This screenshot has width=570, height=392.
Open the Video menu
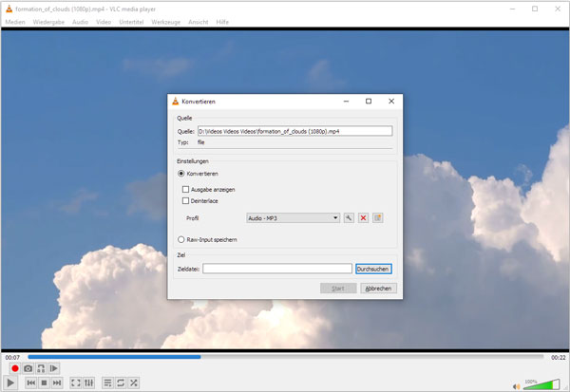104,22
